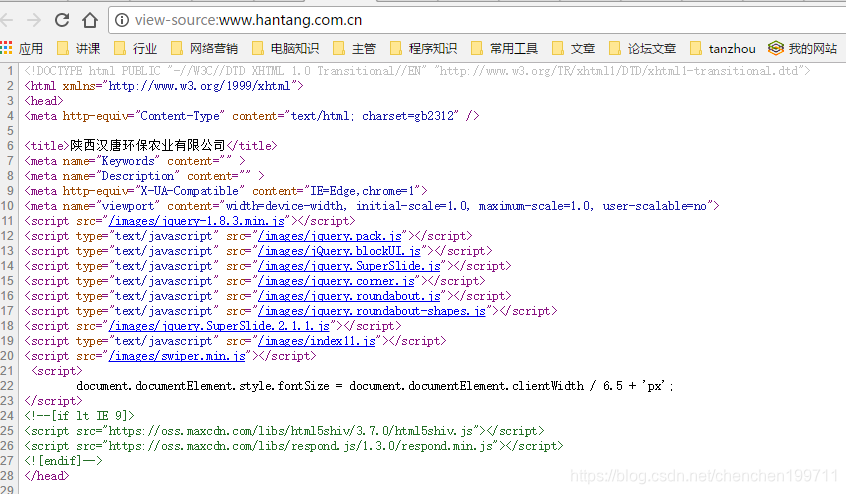
Task: Open the /images/jquery.corner.js link
Action: pos(336,282)
